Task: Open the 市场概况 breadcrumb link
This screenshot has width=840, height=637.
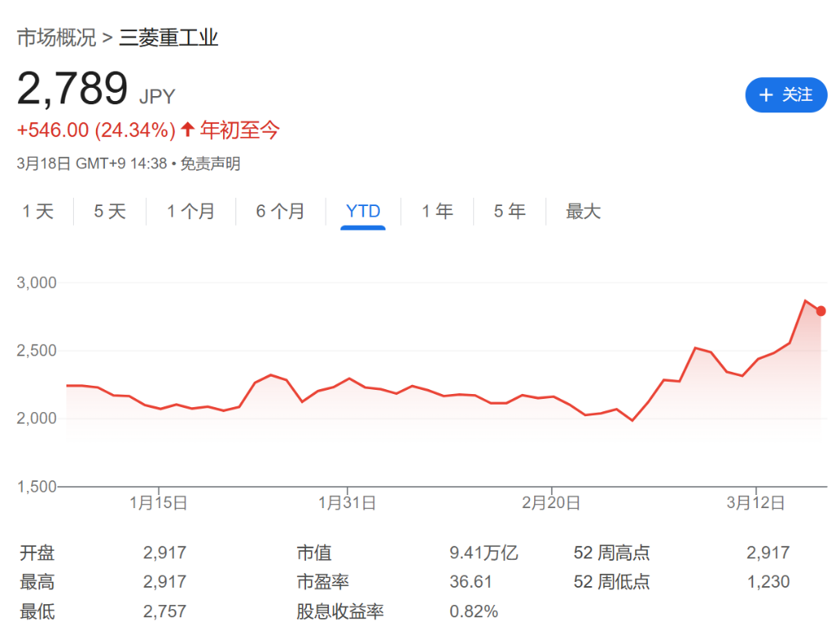Action: coord(56,38)
